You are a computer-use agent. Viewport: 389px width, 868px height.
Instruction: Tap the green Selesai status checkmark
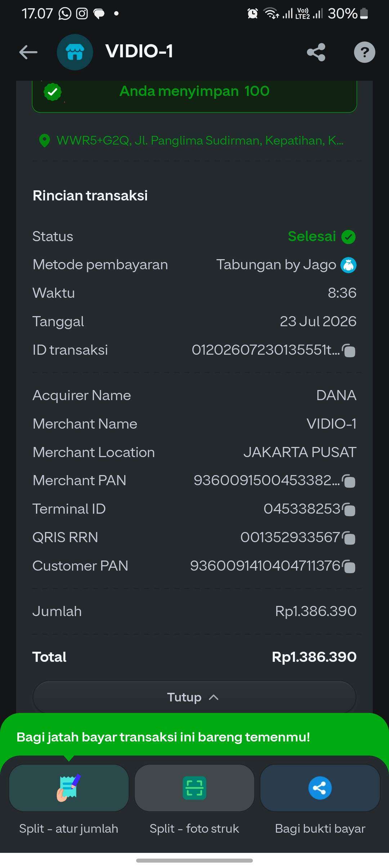tap(348, 237)
